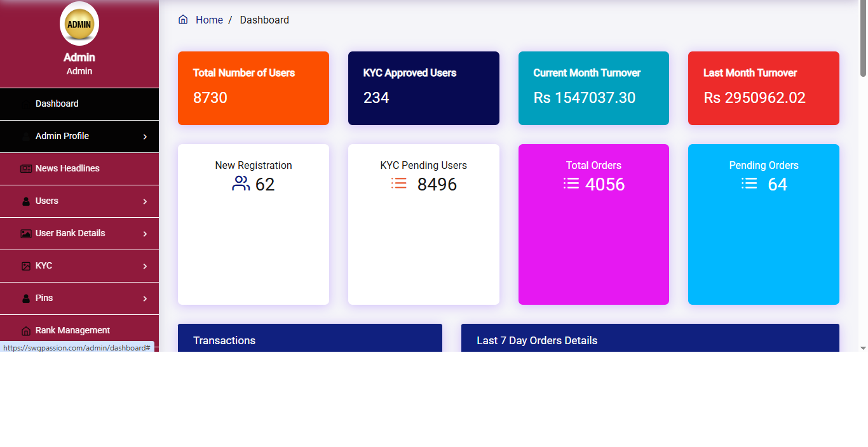The height and width of the screenshot is (447, 868).
Task: Click the Pending Orders list icon
Action: coord(749,183)
